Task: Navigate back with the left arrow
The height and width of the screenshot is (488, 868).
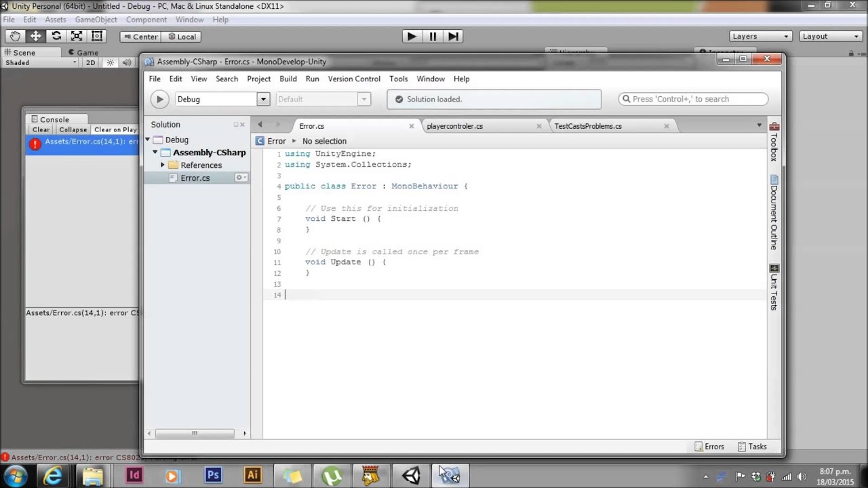Action: [x=260, y=125]
